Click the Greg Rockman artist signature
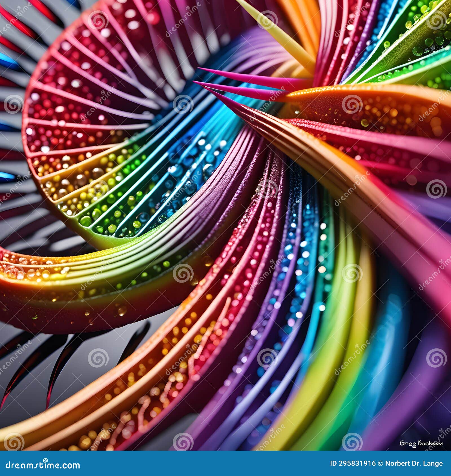 click(x=421, y=443)
